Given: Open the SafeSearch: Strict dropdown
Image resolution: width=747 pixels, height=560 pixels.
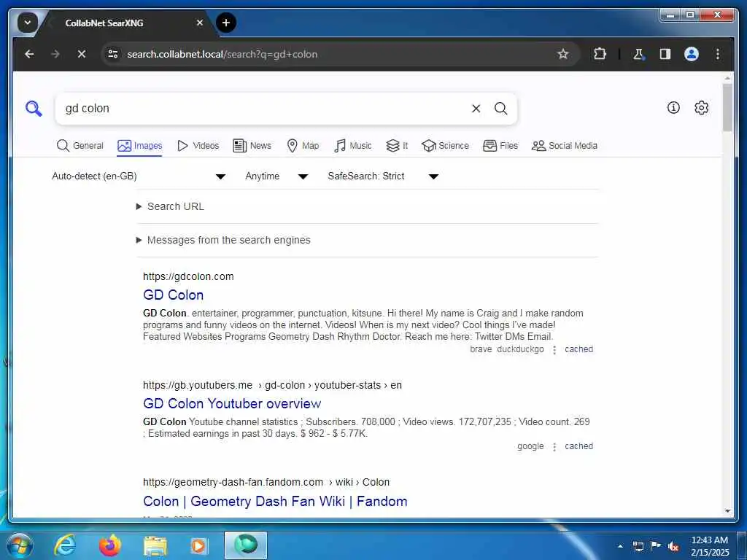Looking at the screenshot, I should 383,176.
